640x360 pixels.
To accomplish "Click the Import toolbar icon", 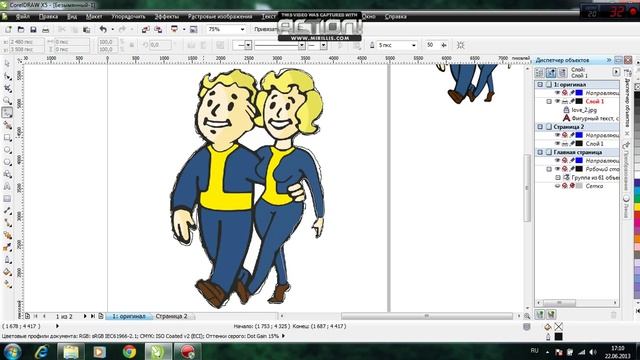I will 145,29.
